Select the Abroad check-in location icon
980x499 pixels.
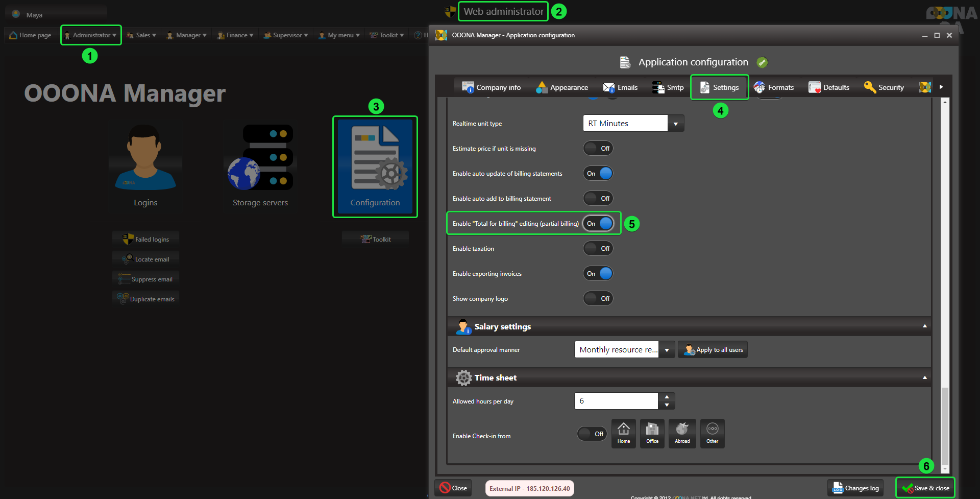682,433
